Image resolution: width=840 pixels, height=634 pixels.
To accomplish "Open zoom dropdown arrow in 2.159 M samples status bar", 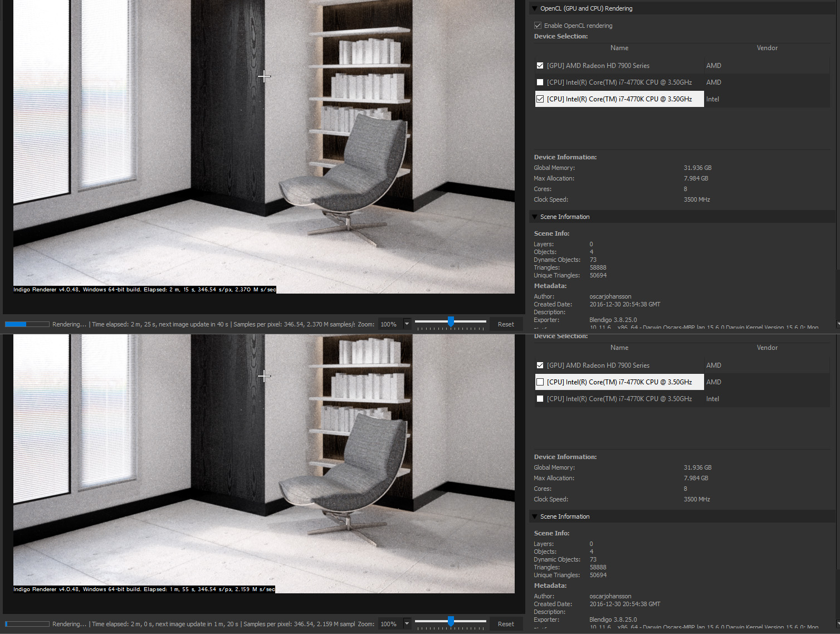I will click(407, 623).
